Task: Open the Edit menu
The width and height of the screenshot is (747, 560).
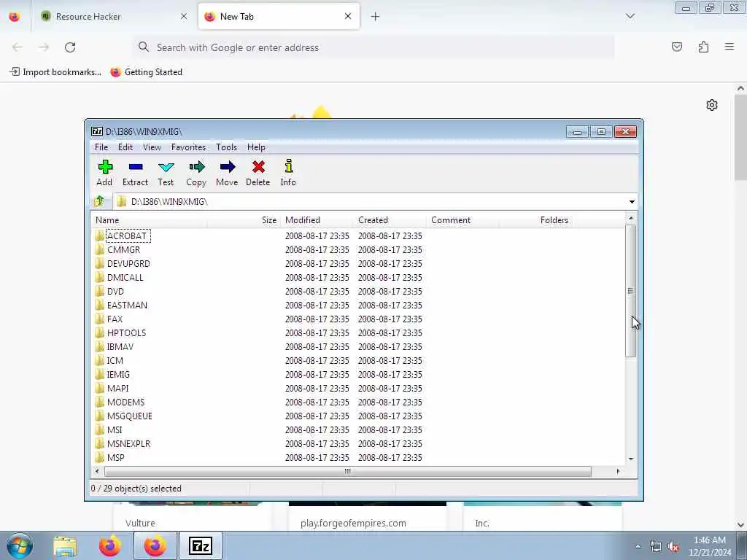Action: point(125,147)
